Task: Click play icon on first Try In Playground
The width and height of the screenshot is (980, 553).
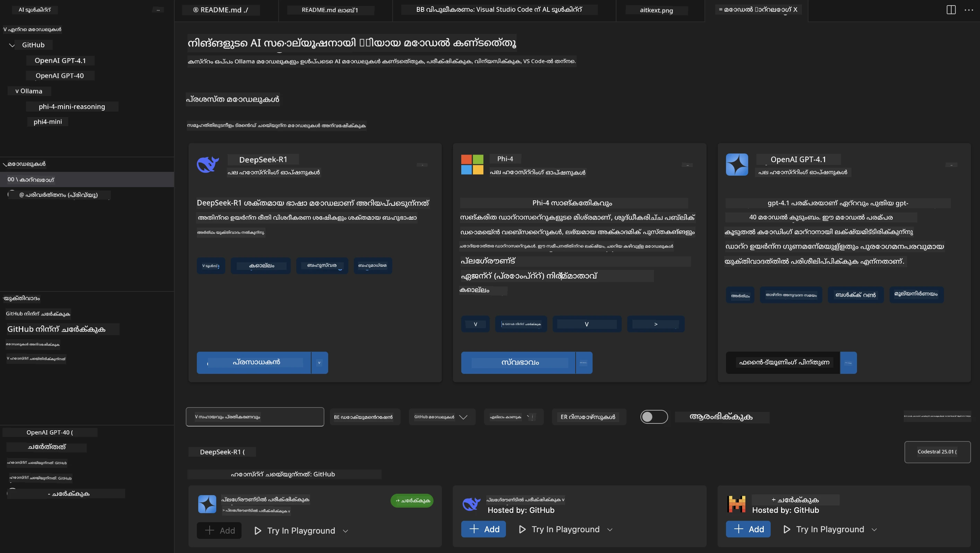Action: click(x=257, y=530)
